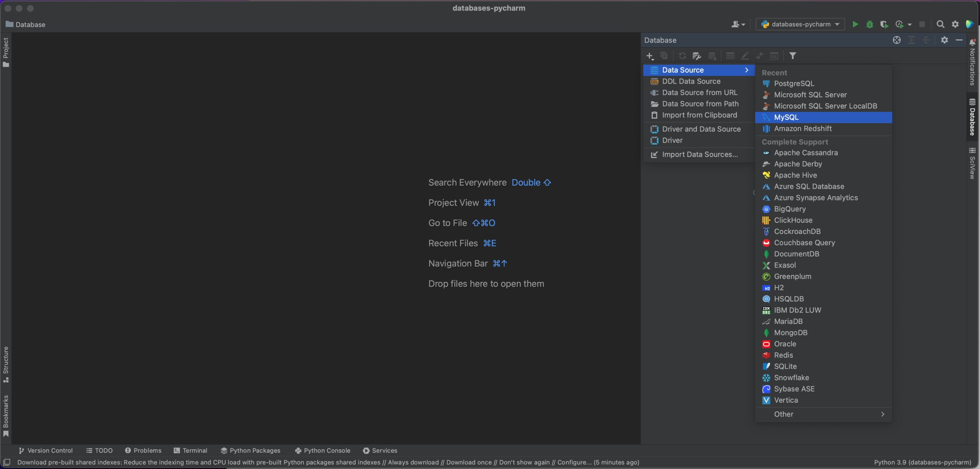This screenshot has width=980, height=469.
Task: Open the Bookmarks sidebar tab
Action: point(6,416)
